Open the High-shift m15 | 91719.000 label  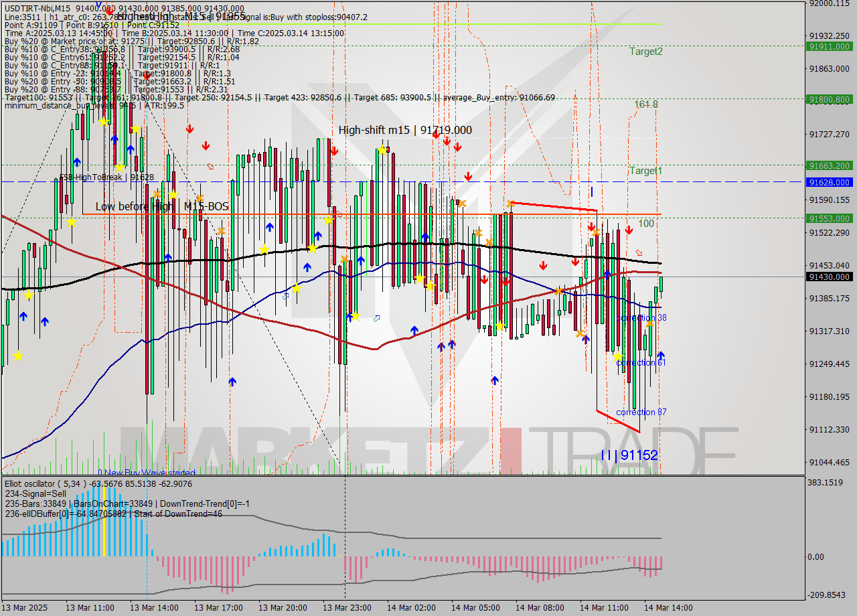click(x=404, y=130)
